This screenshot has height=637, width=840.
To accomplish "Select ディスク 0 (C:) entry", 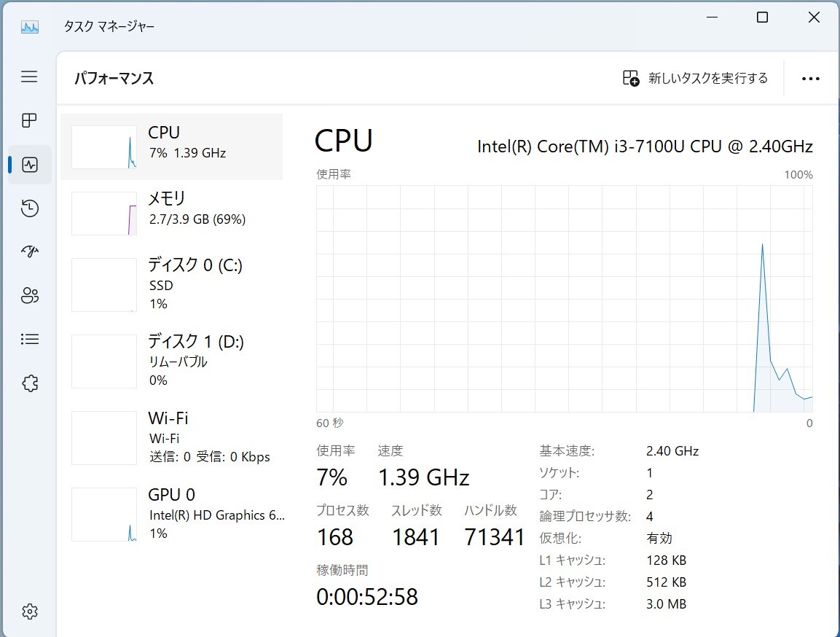I will [x=171, y=284].
